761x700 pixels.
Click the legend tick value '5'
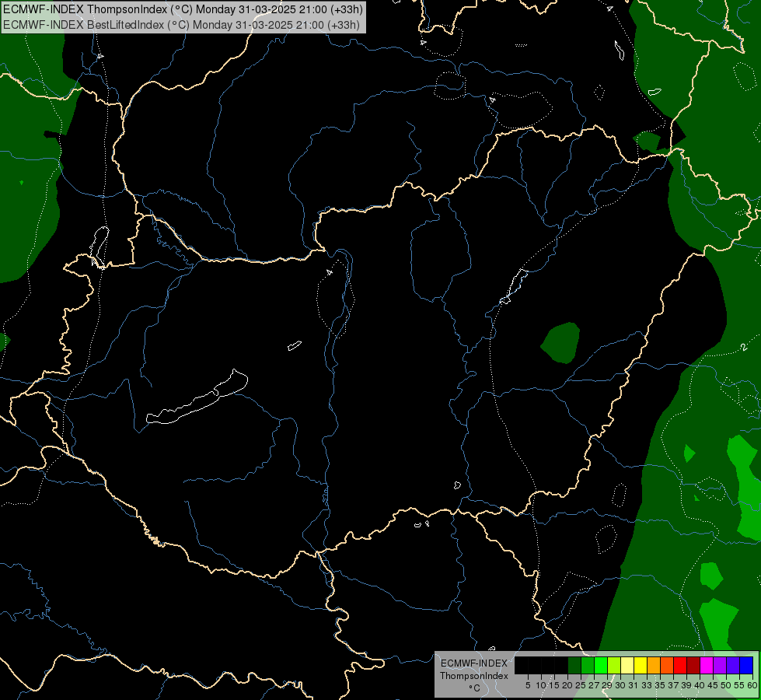tap(528, 685)
